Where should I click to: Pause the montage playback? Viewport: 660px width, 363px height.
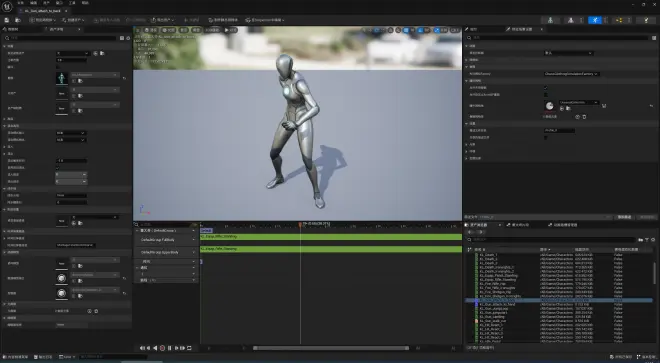[170, 348]
